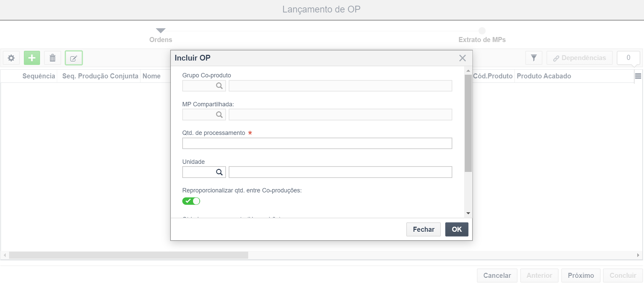Image resolution: width=644 pixels, height=292 pixels.
Task: Open the filter funnel icon
Action: click(534, 58)
